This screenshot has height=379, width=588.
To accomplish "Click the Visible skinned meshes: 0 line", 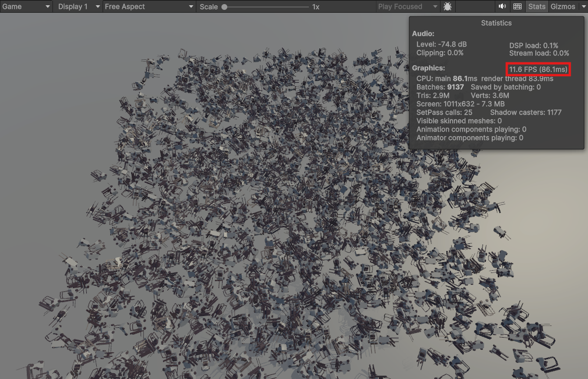I will (459, 121).
